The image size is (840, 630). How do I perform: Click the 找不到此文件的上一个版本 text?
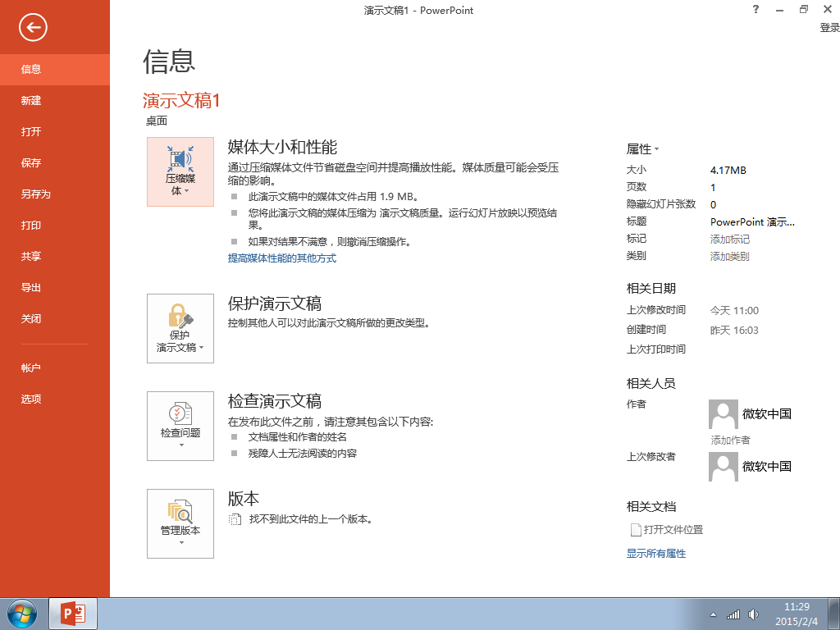click(x=311, y=519)
